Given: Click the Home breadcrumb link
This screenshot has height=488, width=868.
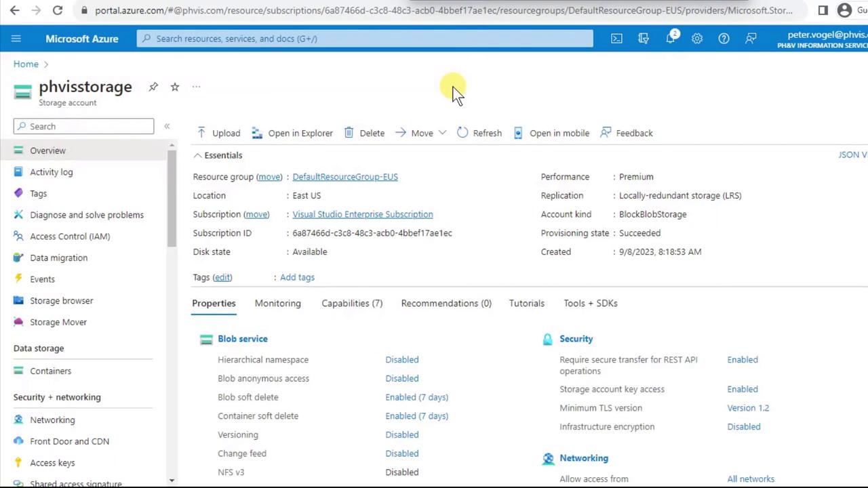Looking at the screenshot, I should tap(26, 64).
